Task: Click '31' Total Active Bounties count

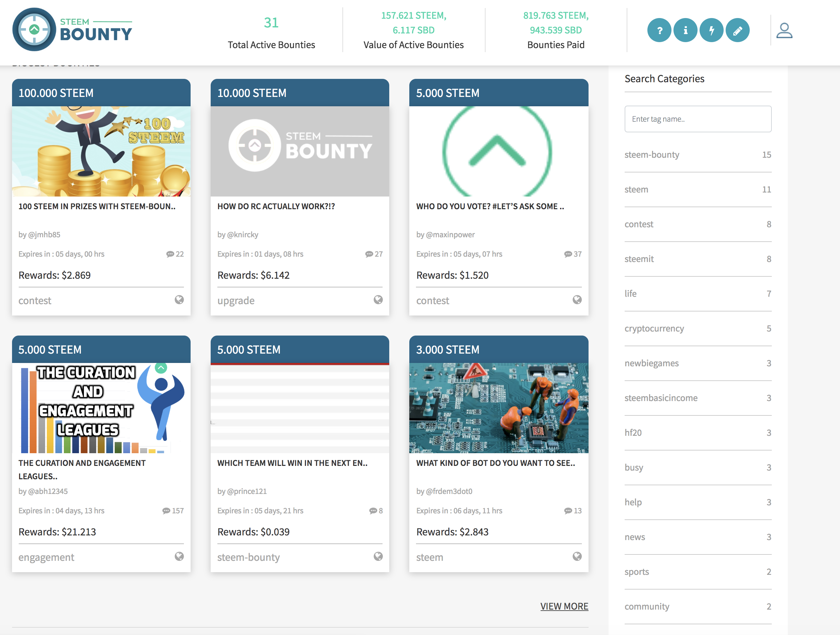Action: coord(271,23)
